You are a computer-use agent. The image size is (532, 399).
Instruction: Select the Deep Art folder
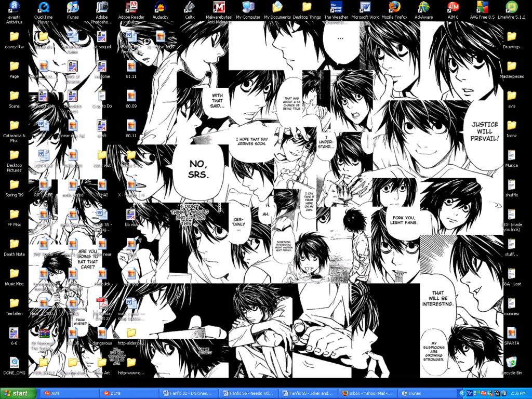[x=102, y=365]
